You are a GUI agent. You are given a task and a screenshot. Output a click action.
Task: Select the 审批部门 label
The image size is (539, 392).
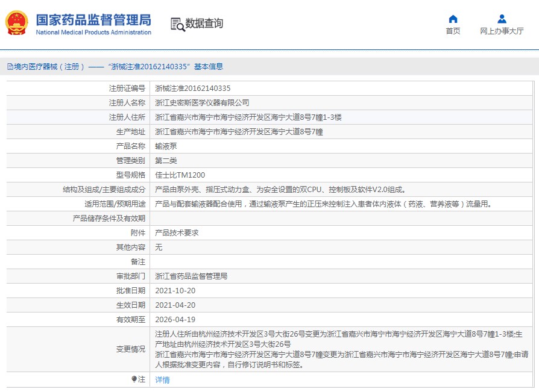(x=131, y=276)
